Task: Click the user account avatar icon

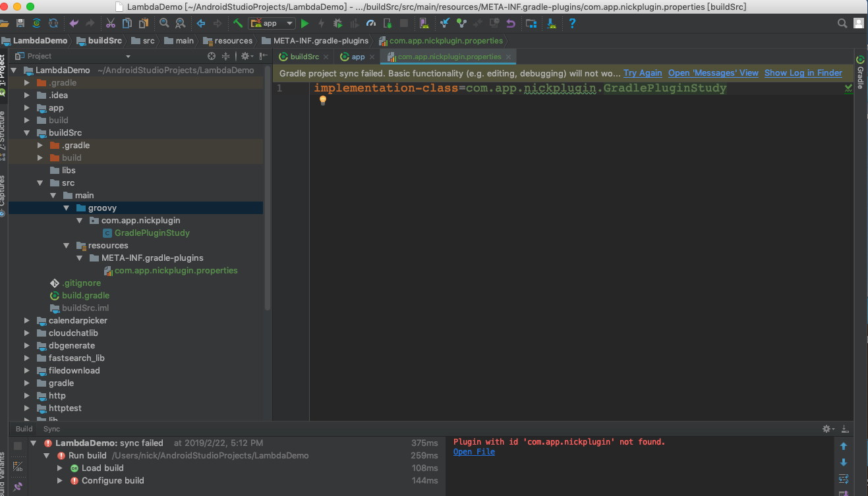Action: pos(858,23)
